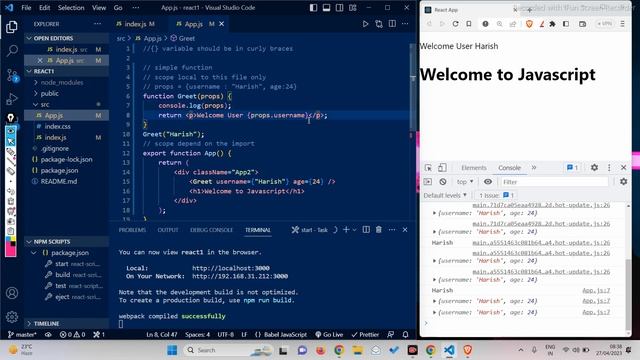The image size is (640, 360).
Task: Start Go Live server
Action: tap(329, 335)
